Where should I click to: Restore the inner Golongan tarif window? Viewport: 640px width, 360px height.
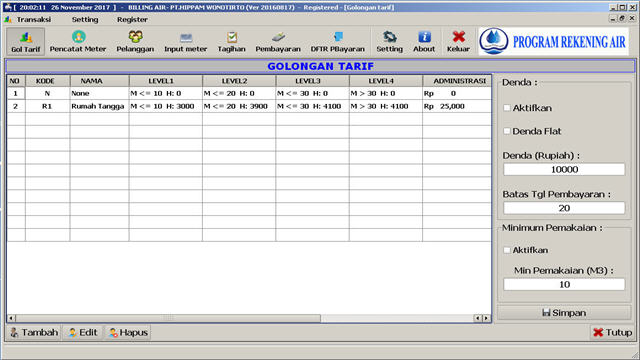click(x=622, y=18)
